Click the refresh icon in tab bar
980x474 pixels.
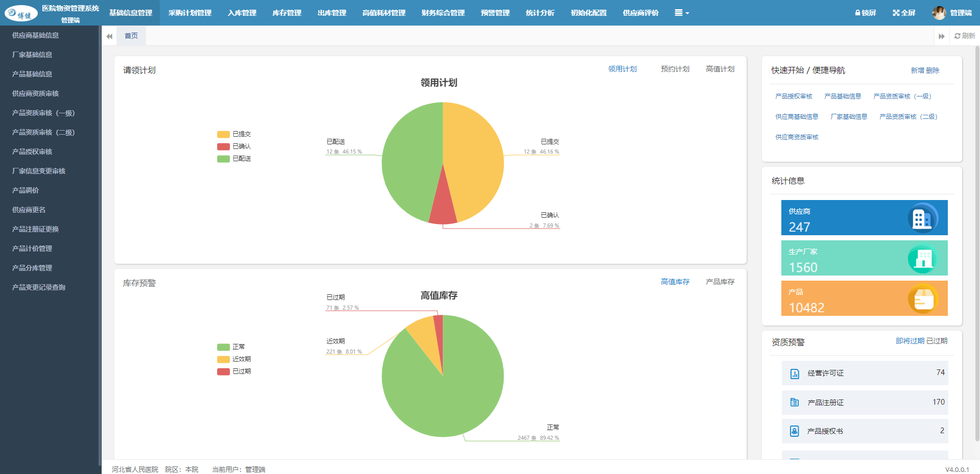957,36
